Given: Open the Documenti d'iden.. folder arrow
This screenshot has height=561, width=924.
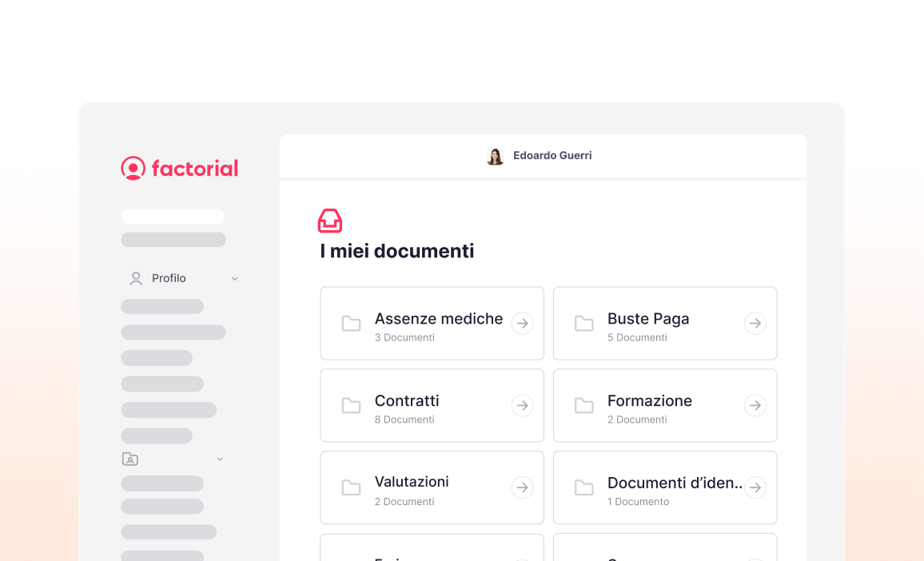Looking at the screenshot, I should click(x=755, y=487).
